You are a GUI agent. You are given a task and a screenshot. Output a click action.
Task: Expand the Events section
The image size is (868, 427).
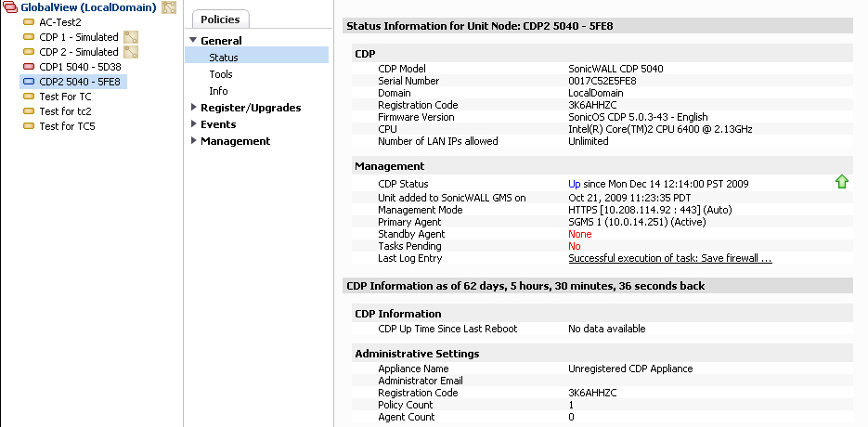point(193,123)
